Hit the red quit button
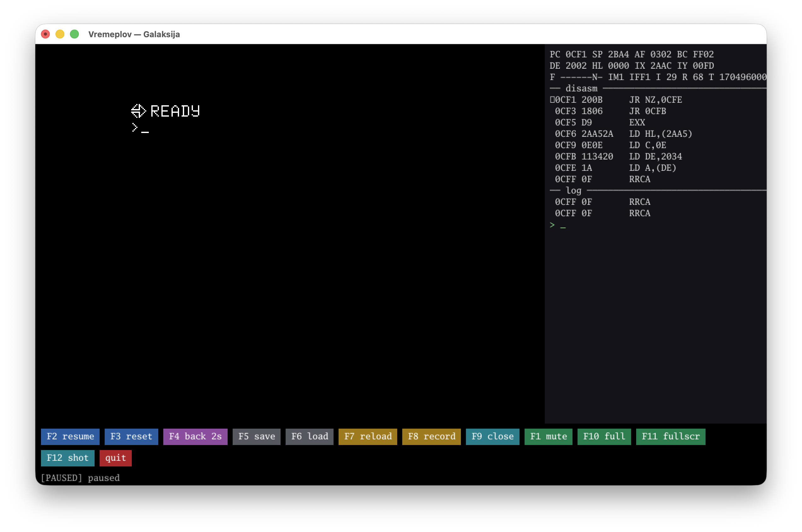This screenshot has width=802, height=532. click(115, 458)
